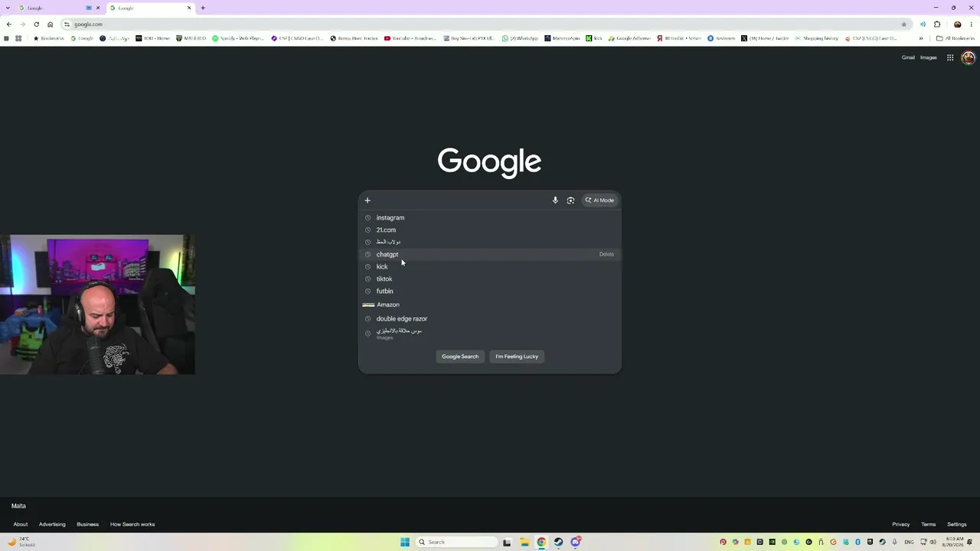980x551 pixels.
Task: Choose the "futbin" search suggestion
Action: click(x=490, y=291)
